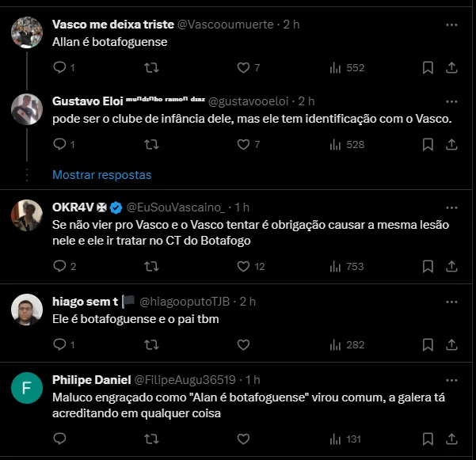
Task: Share Vasco me deixa triste's tweet
Action: tap(451, 68)
